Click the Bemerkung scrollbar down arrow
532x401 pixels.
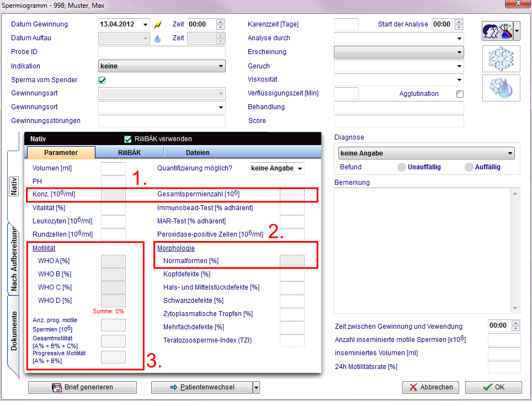pos(515,308)
